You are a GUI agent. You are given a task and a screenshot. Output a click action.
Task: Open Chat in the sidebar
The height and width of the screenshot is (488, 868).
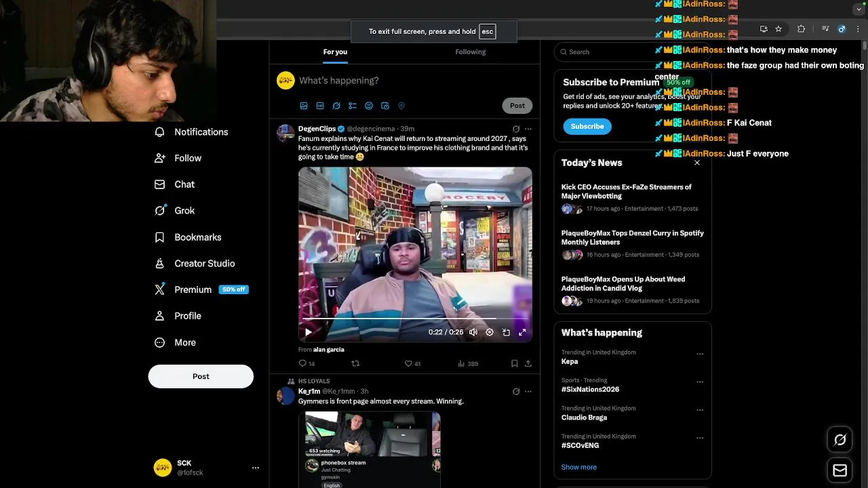point(175,184)
